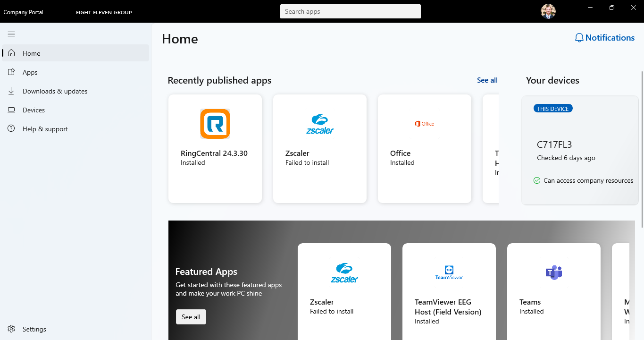Open Help & support page
Screen dimensions: 644x340
pos(75,129)
